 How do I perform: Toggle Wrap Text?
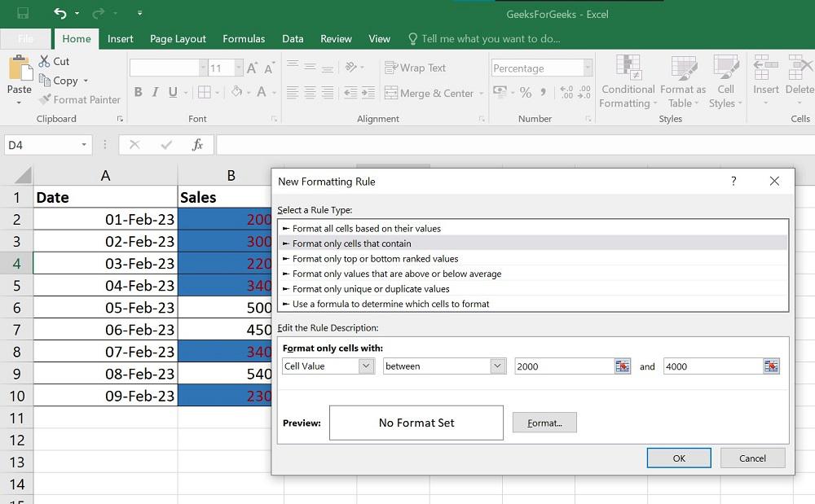tap(416, 68)
